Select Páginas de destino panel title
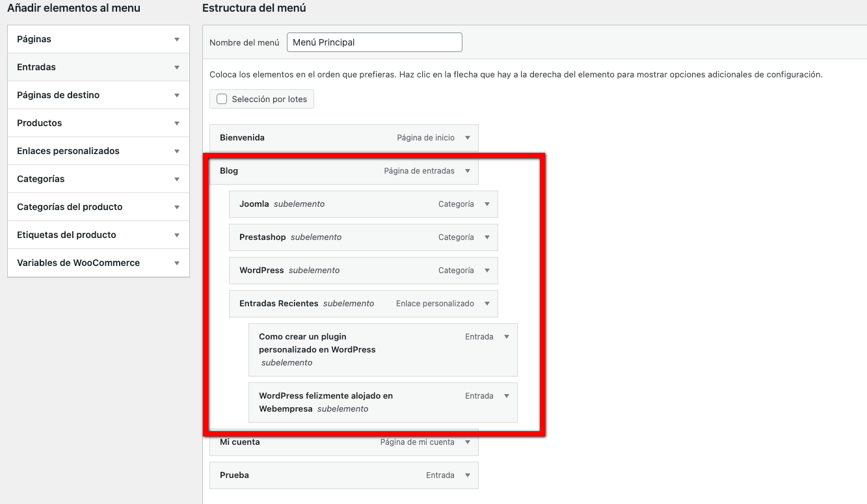 59,95
